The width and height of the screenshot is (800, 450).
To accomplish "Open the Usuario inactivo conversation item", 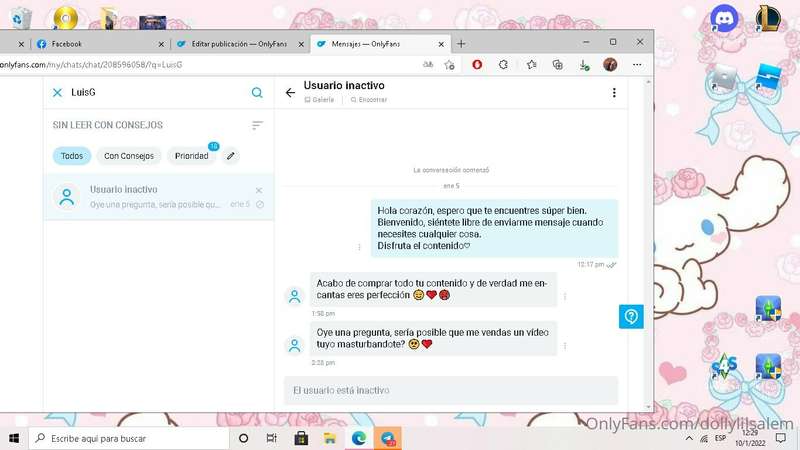I will pos(159,197).
